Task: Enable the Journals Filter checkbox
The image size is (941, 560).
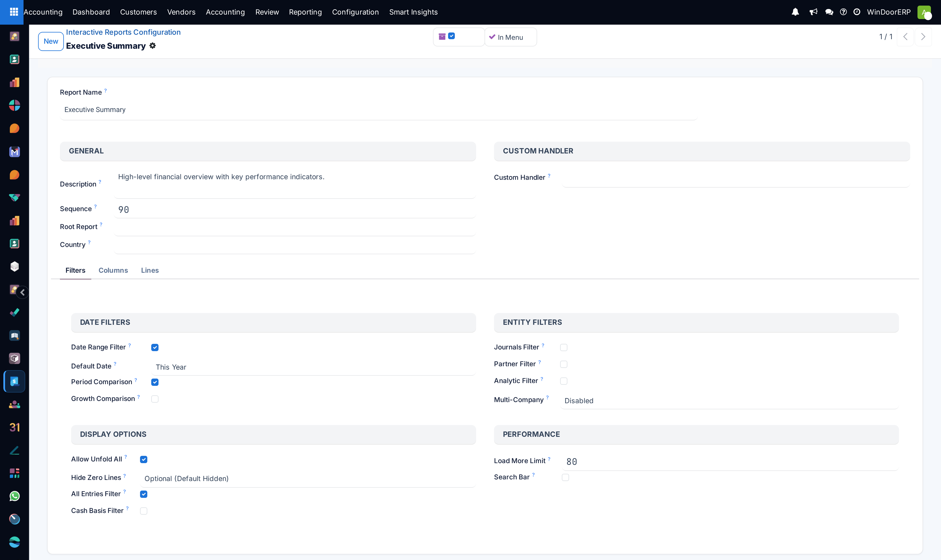Action: 563,347
